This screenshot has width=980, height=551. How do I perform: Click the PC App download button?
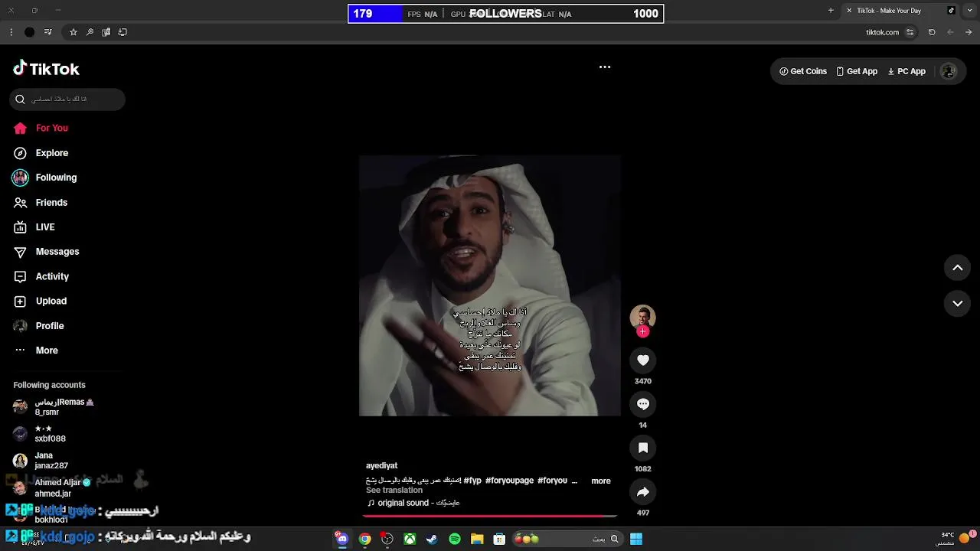pyautogui.click(x=906, y=71)
